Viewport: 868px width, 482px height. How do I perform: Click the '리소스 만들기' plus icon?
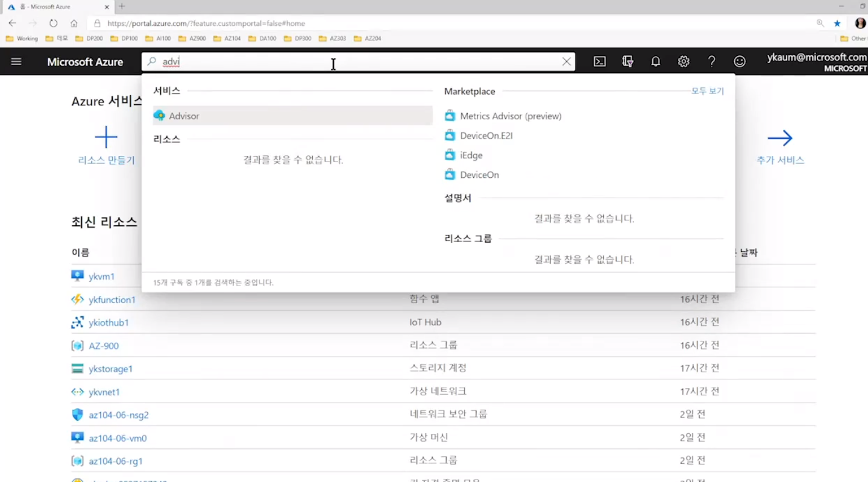(x=106, y=137)
